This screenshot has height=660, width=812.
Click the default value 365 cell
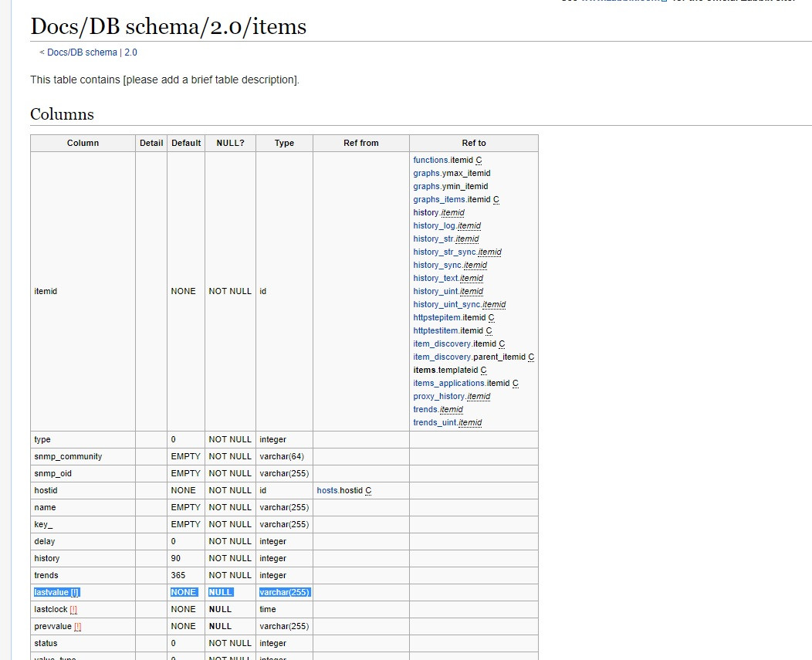(186, 575)
